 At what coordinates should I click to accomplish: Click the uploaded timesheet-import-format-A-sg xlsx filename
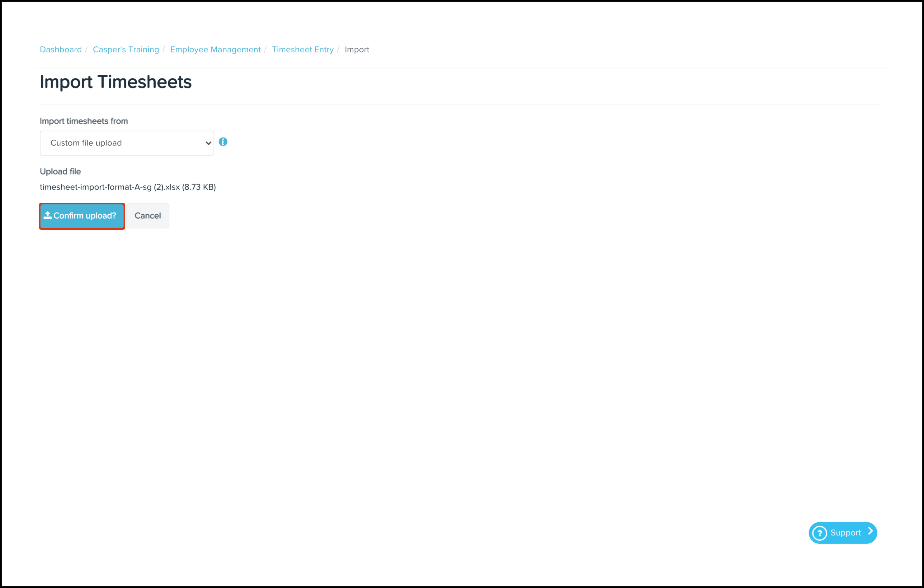(x=110, y=187)
